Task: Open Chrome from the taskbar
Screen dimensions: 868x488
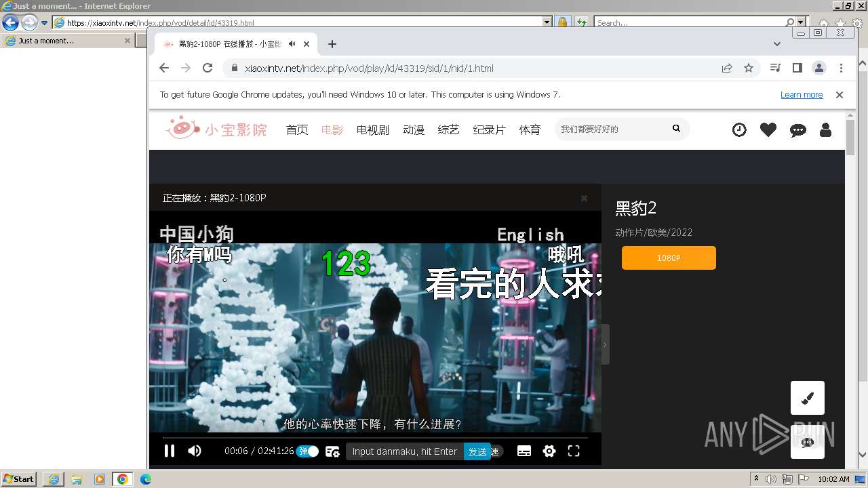Action: [x=122, y=479]
